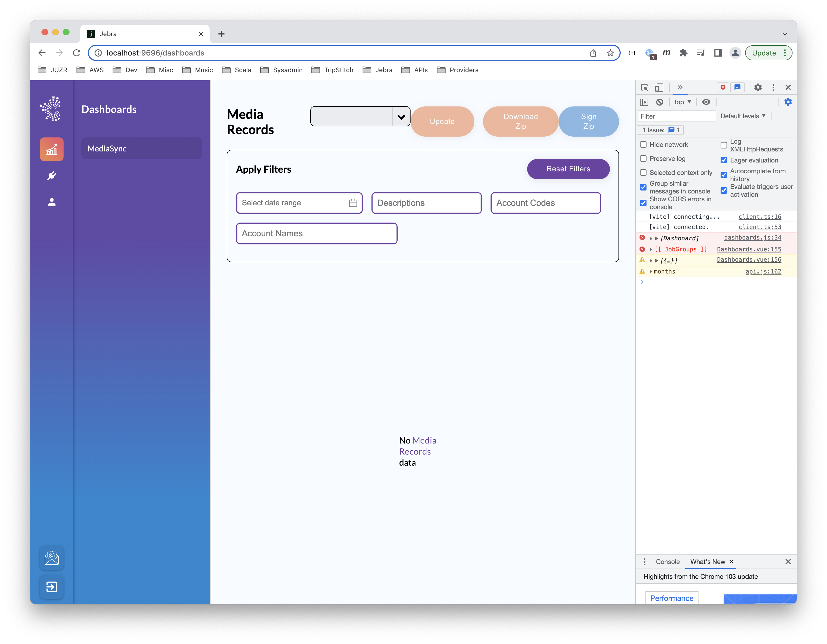827x644 pixels.
Task: Switch to the Console drawer tab
Action: click(x=668, y=562)
